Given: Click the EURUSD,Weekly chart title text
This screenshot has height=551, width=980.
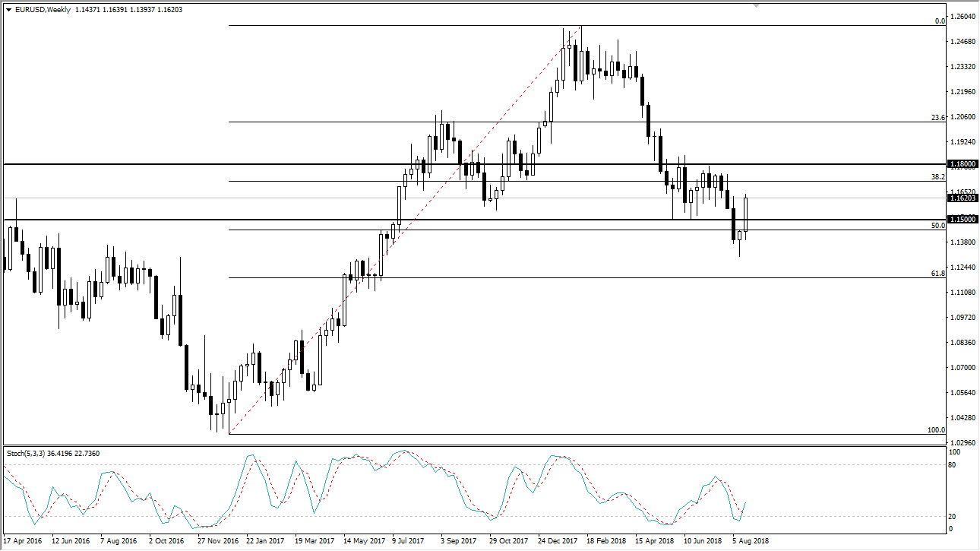Looking at the screenshot, I should (x=43, y=9).
